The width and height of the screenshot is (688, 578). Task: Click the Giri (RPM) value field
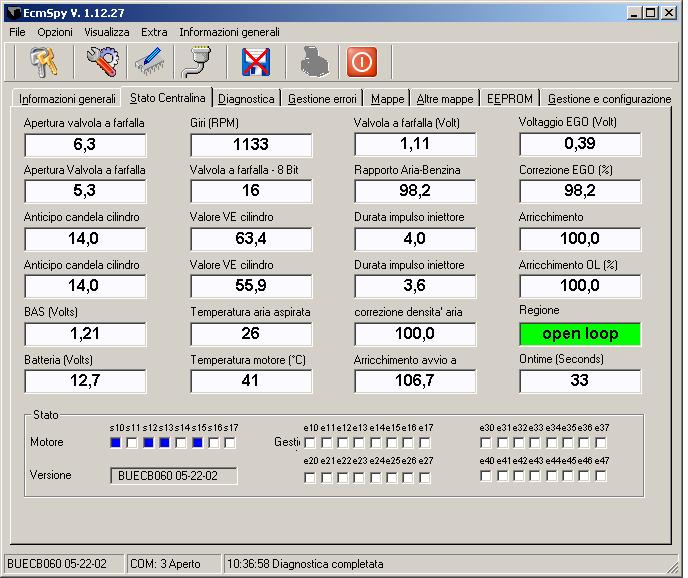[x=250, y=145]
